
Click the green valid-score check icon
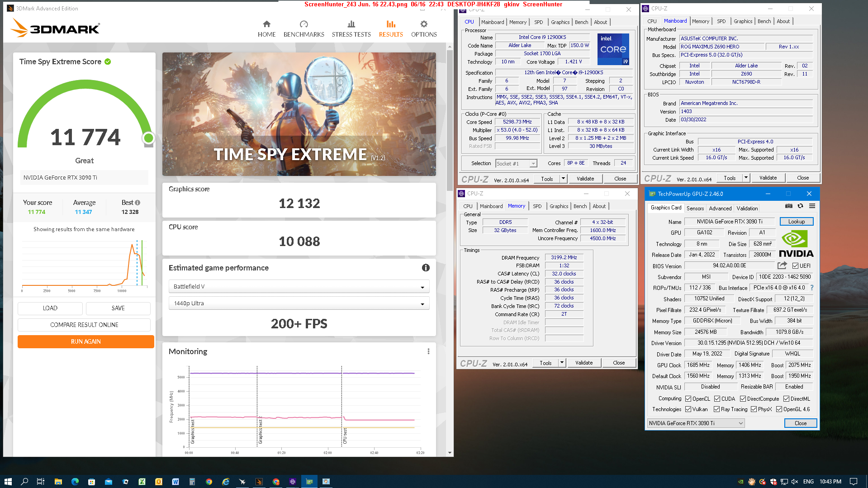click(x=108, y=62)
